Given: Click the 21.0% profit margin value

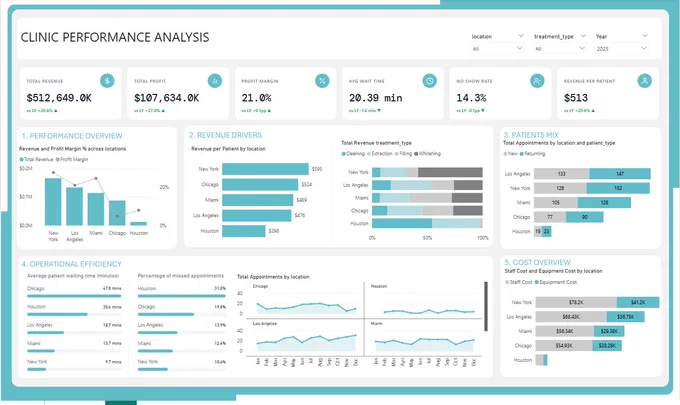Looking at the screenshot, I should coord(256,98).
